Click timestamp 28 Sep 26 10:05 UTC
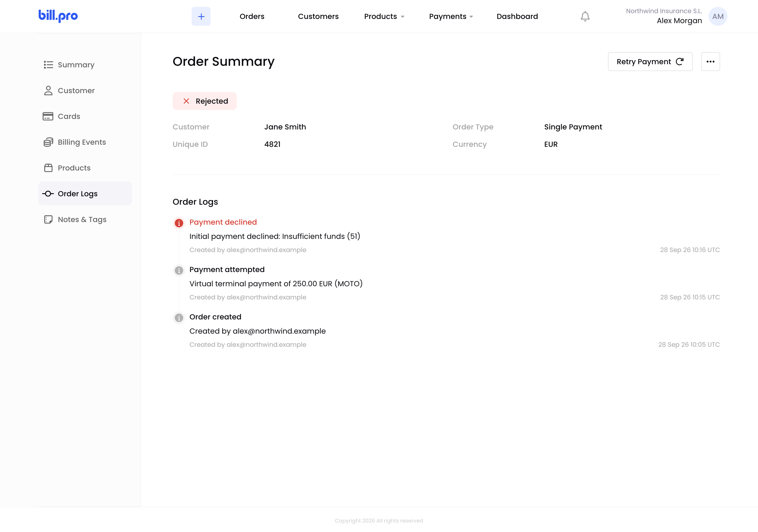 coord(689,345)
